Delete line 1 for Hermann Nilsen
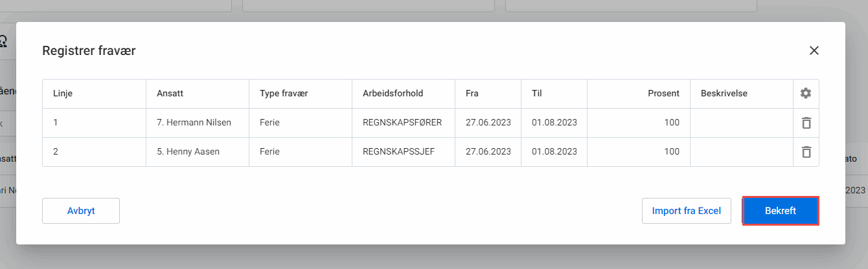The width and height of the screenshot is (868, 269). coord(806,123)
